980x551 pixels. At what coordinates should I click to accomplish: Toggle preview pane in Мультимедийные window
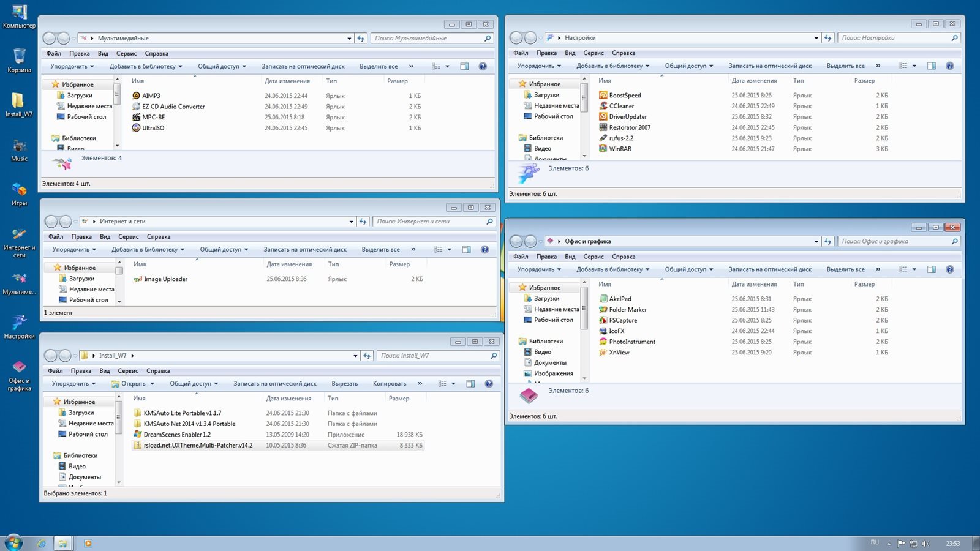(464, 66)
